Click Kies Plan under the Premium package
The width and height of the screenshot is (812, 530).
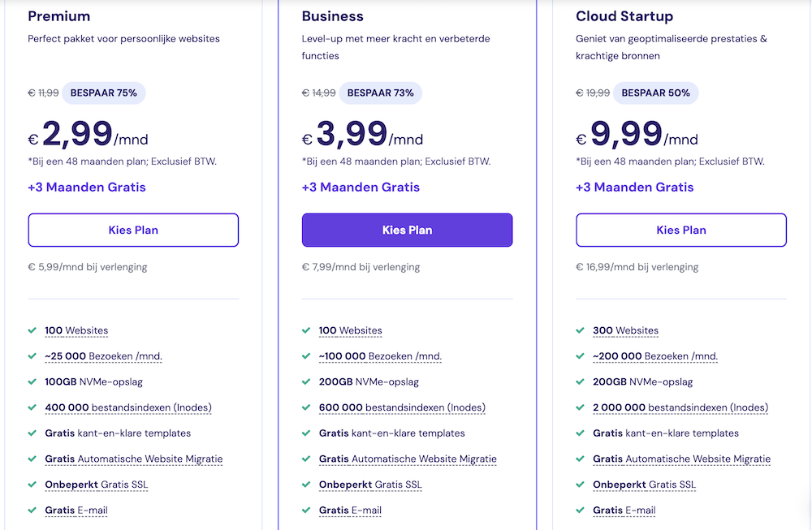click(133, 230)
